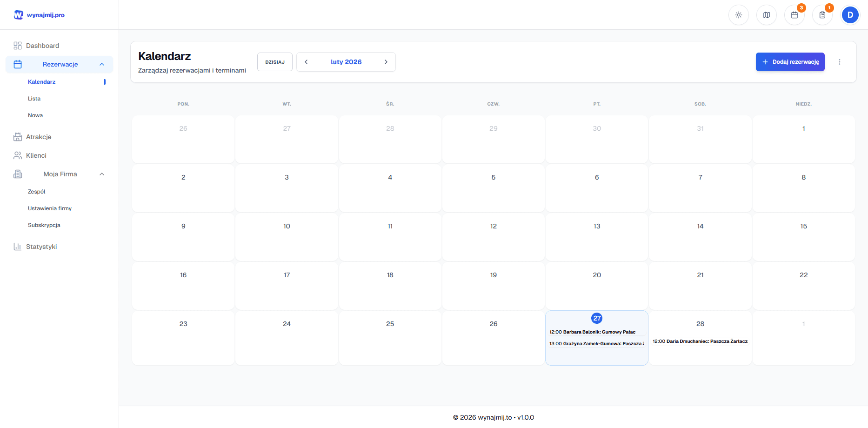The height and width of the screenshot is (428, 868).
Task: Open the map icon in header
Action: pyautogui.click(x=766, y=15)
